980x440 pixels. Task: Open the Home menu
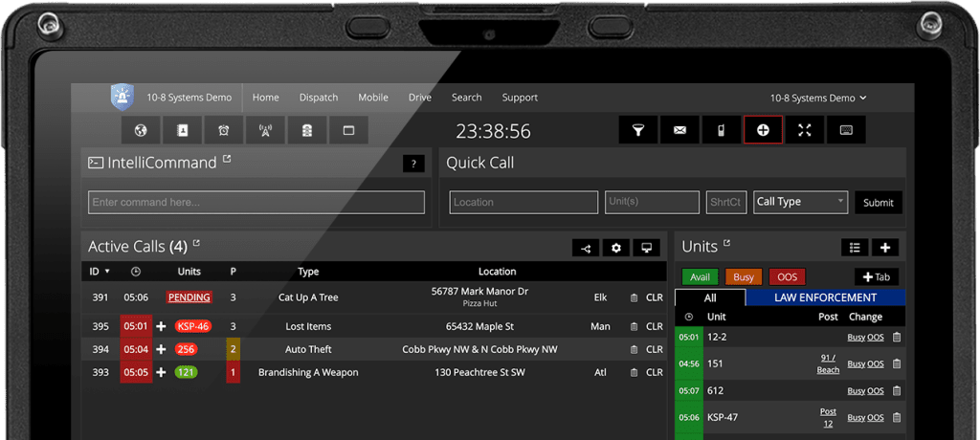(266, 98)
